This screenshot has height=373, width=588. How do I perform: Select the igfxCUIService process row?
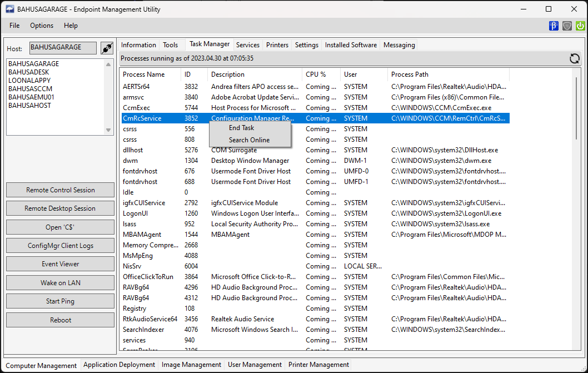click(315, 203)
